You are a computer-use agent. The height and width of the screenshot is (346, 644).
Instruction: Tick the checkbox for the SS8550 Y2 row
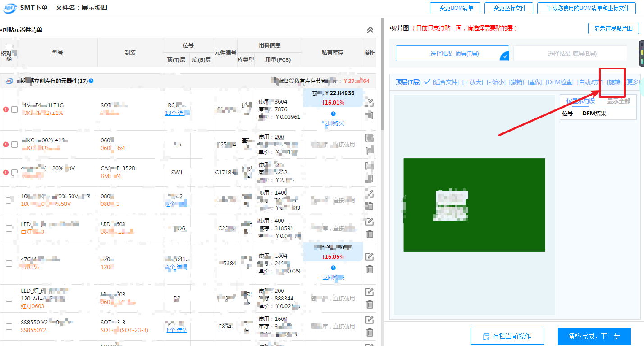point(9,327)
